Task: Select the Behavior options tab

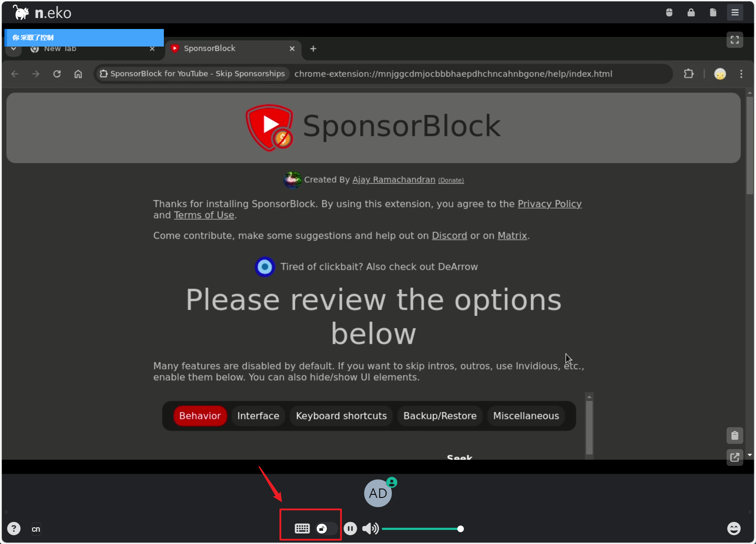Action: click(x=200, y=416)
